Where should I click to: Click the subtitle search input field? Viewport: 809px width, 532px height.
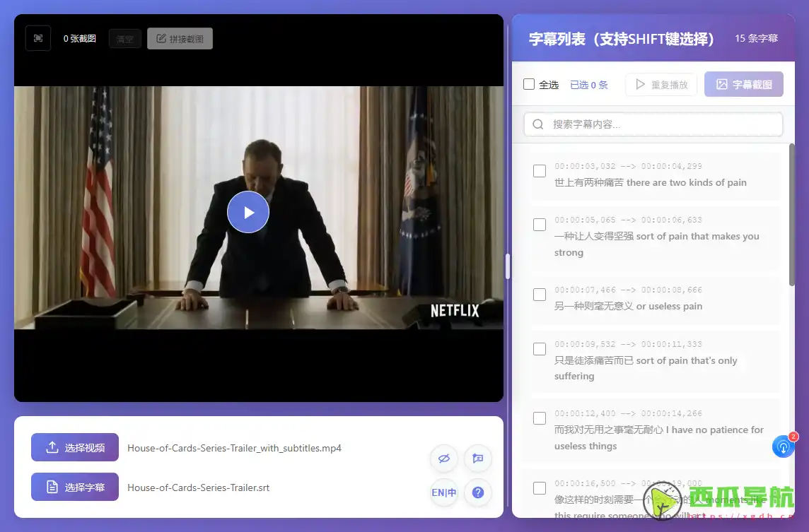[x=653, y=124]
